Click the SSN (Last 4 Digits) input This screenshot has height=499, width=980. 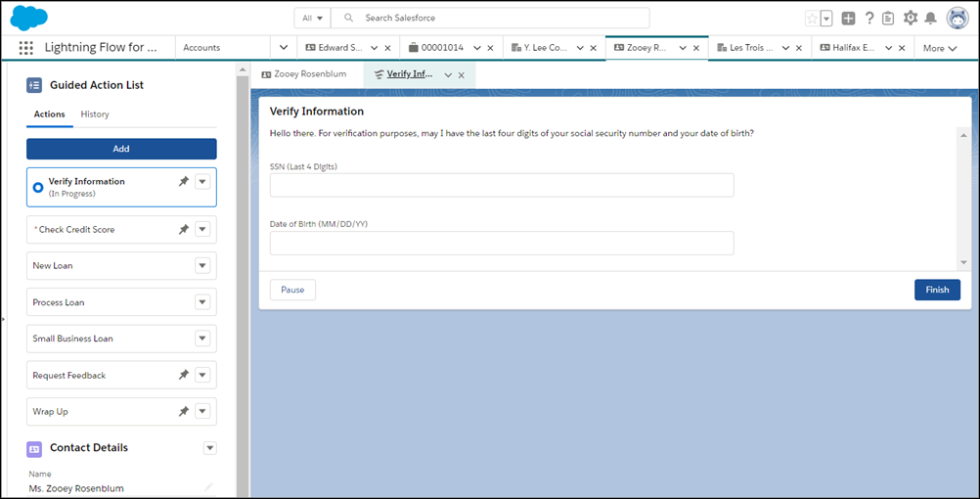coord(502,186)
